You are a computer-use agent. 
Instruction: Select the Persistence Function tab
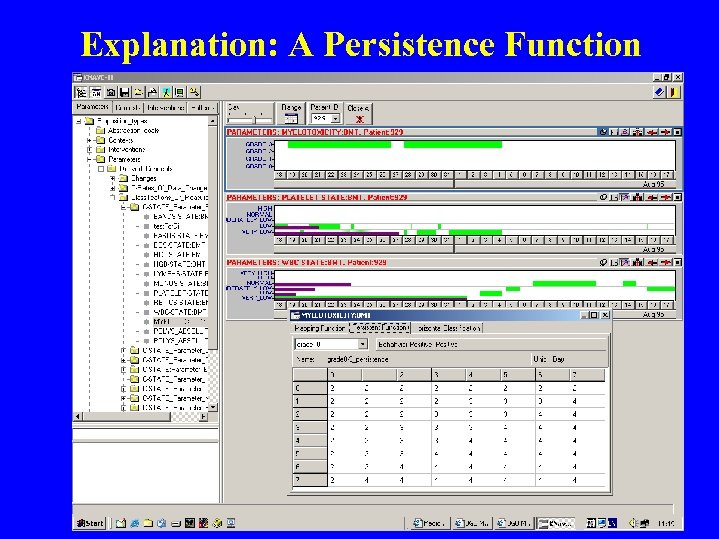[380, 328]
